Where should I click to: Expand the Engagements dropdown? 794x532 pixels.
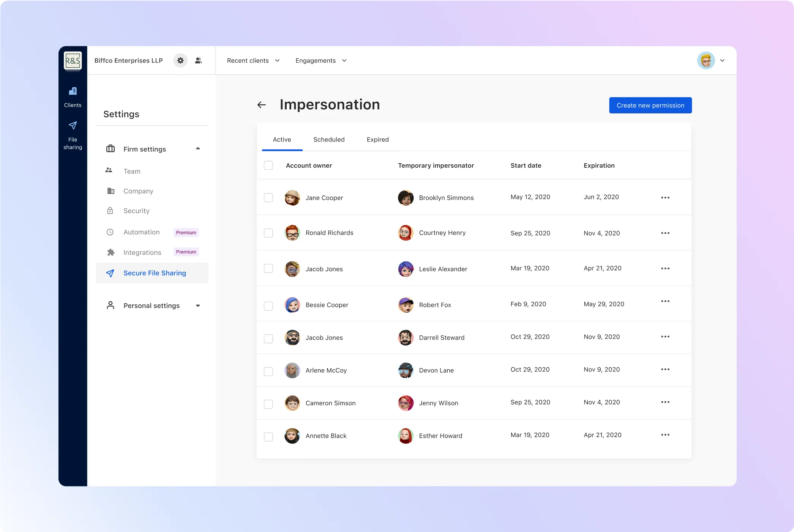[x=321, y=61]
